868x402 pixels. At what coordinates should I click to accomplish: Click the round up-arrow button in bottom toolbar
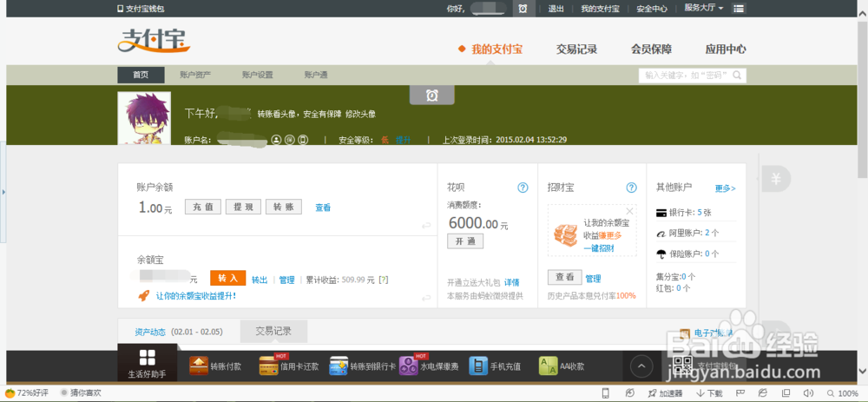[641, 366]
